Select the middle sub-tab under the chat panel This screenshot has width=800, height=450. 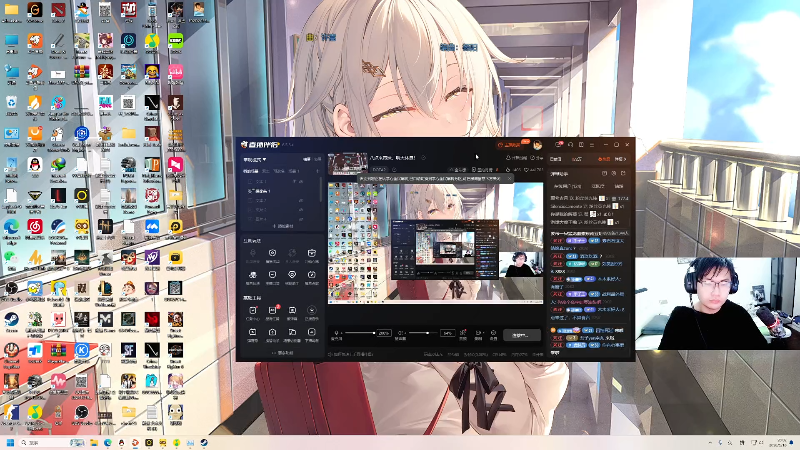pyautogui.click(x=598, y=186)
